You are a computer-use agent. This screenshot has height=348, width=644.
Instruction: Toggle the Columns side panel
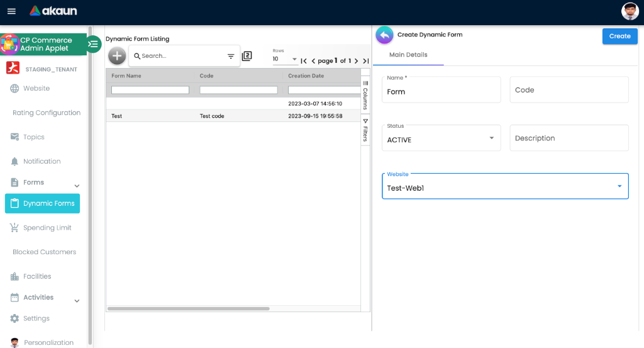tap(365, 95)
